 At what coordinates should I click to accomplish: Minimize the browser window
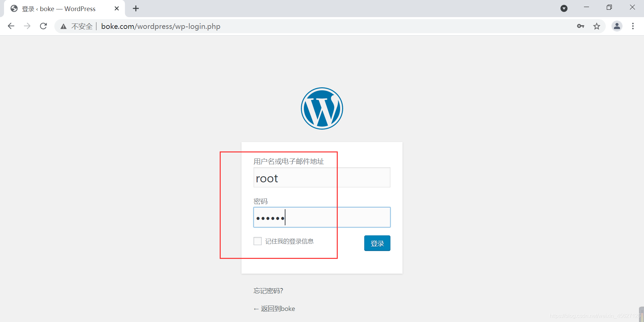(x=586, y=7)
